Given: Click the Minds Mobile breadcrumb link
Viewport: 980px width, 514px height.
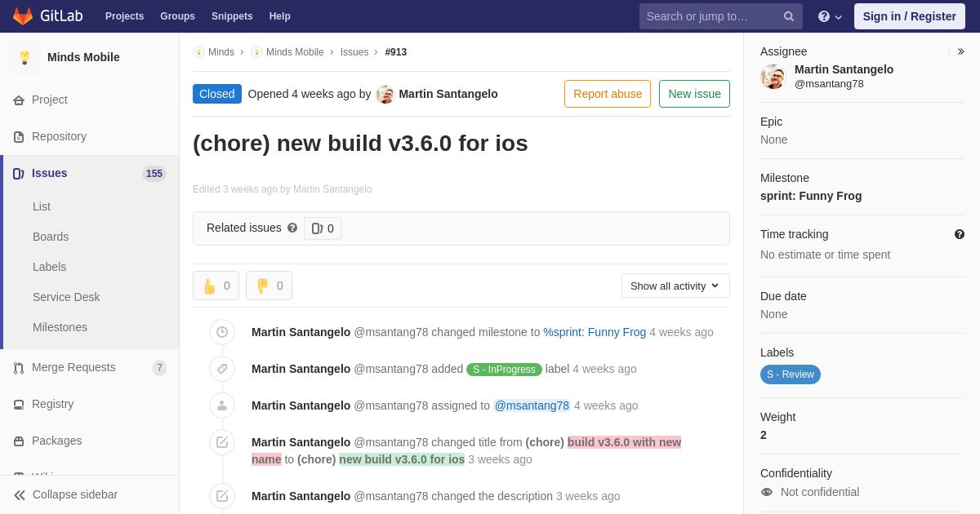Looking at the screenshot, I should tap(295, 52).
